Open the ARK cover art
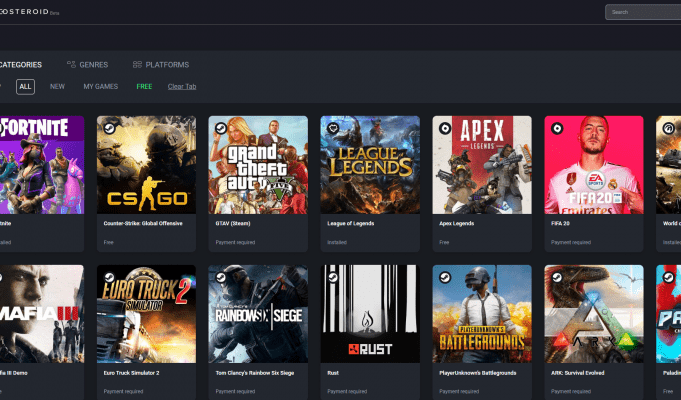 [x=594, y=314]
